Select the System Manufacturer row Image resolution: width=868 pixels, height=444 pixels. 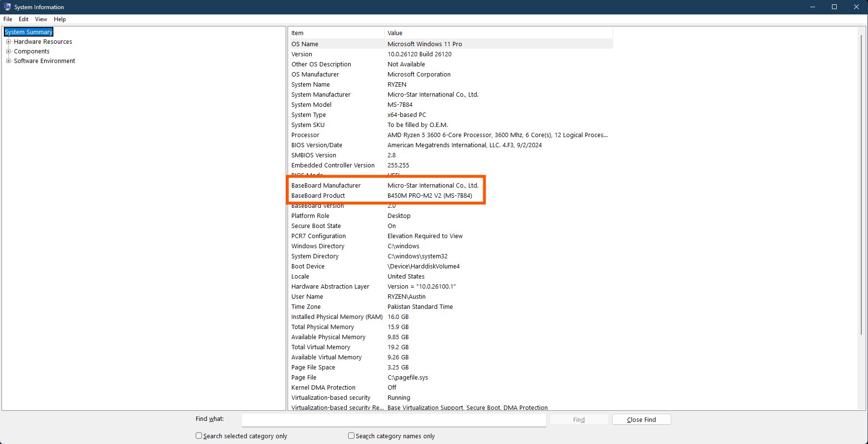(x=451, y=94)
